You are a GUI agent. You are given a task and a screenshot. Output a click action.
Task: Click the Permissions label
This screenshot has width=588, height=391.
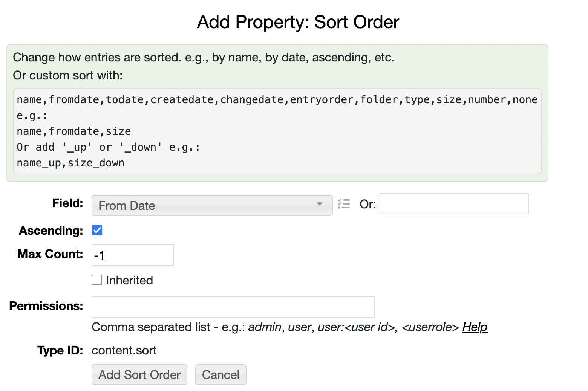click(46, 306)
